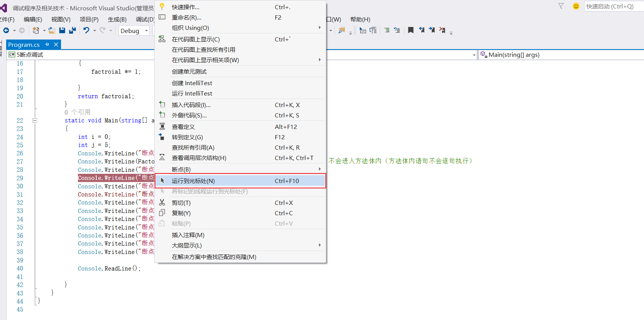Expand the 大纲显示(L) submenu arrow
The width and height of the screenshot is (644, 320).
320,245
